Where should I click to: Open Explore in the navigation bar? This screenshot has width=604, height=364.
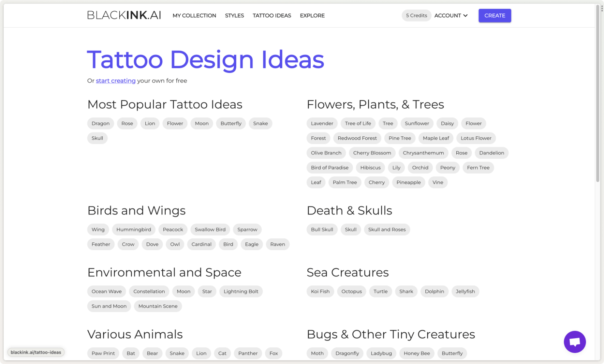coord(312,15)
